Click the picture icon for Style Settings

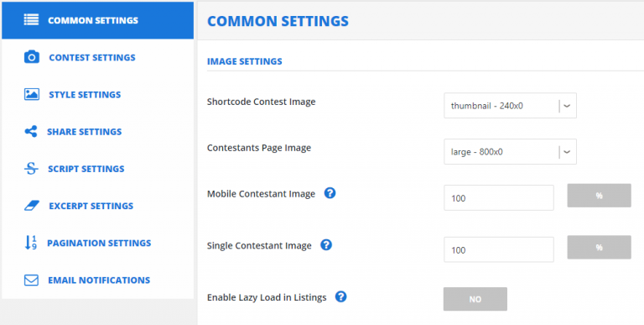[x=32, y=94]
